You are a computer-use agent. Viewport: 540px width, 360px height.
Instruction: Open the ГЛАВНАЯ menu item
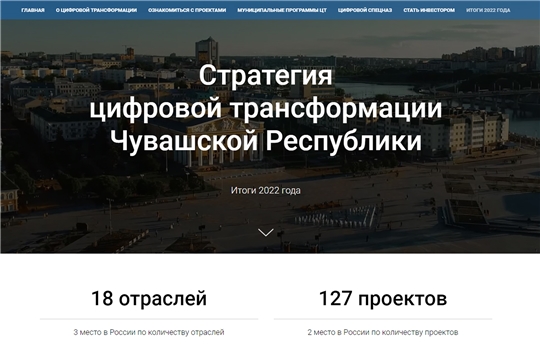pos(33,10)
